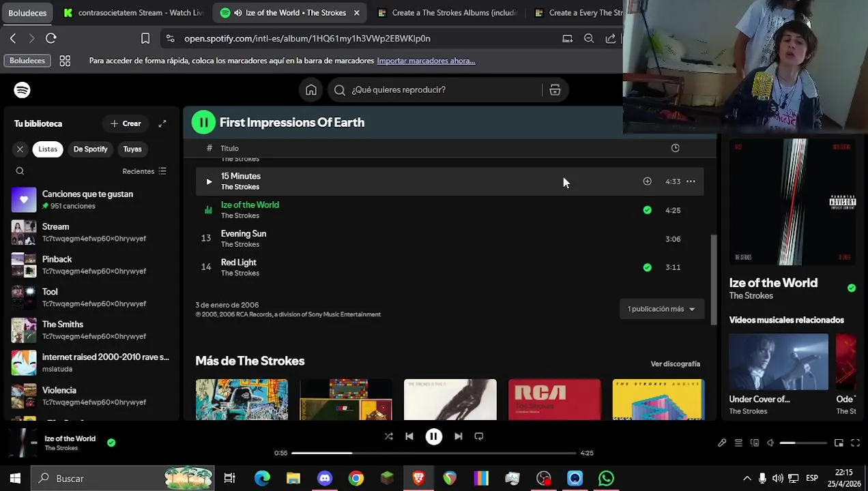
Task: Open lyrics with the microphone icon
Action: [722, 443]
